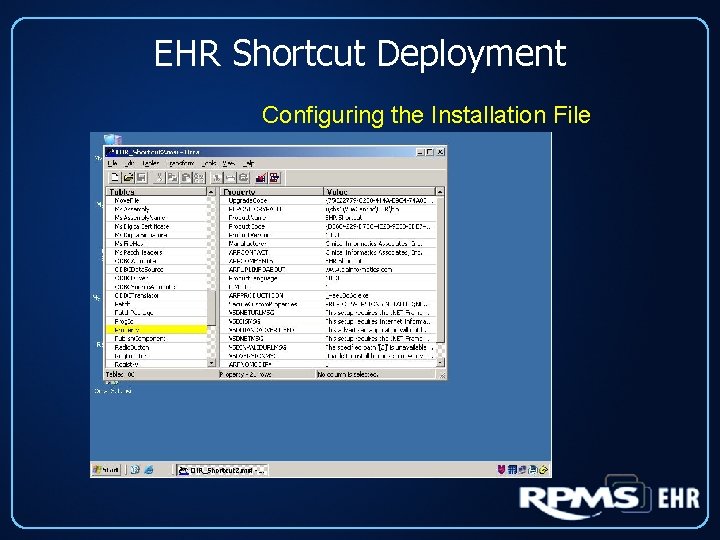Click the Value column header
720x540 pixels.
[379, 191]
